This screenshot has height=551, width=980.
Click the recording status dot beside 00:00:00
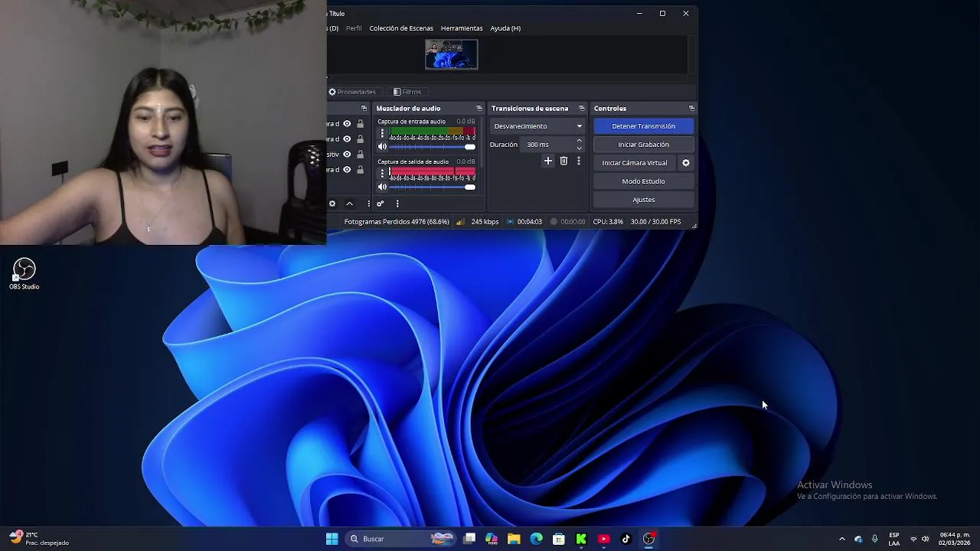(x=554, y=222)
